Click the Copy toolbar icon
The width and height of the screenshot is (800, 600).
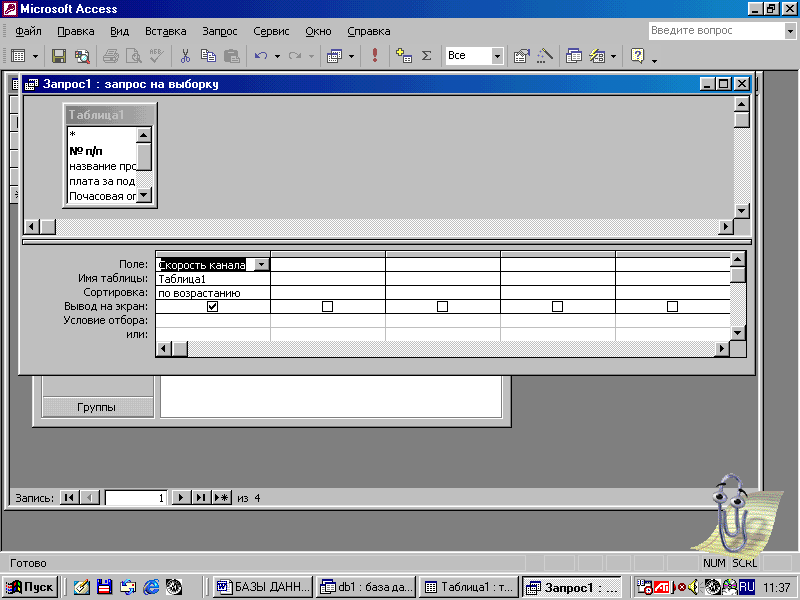click(208, 56)
